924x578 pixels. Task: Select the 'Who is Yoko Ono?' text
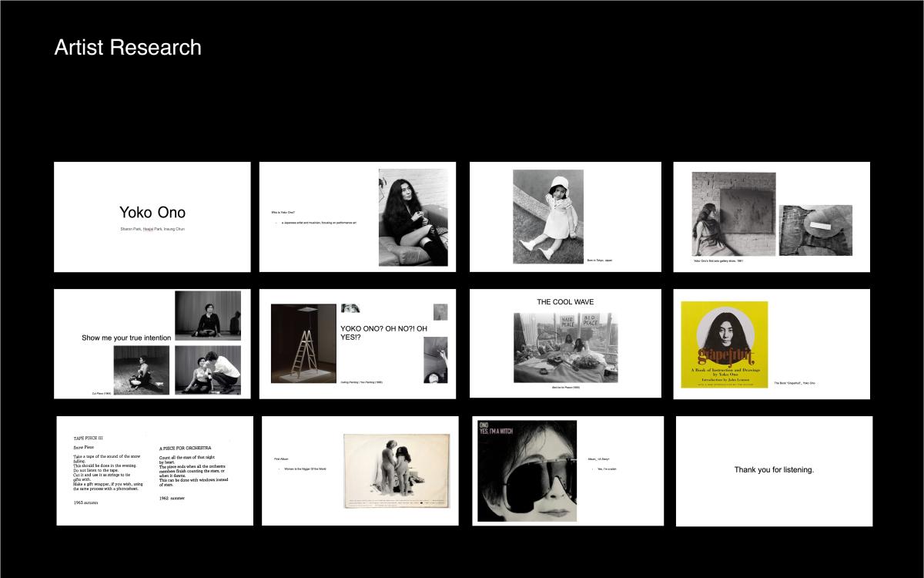283,212
